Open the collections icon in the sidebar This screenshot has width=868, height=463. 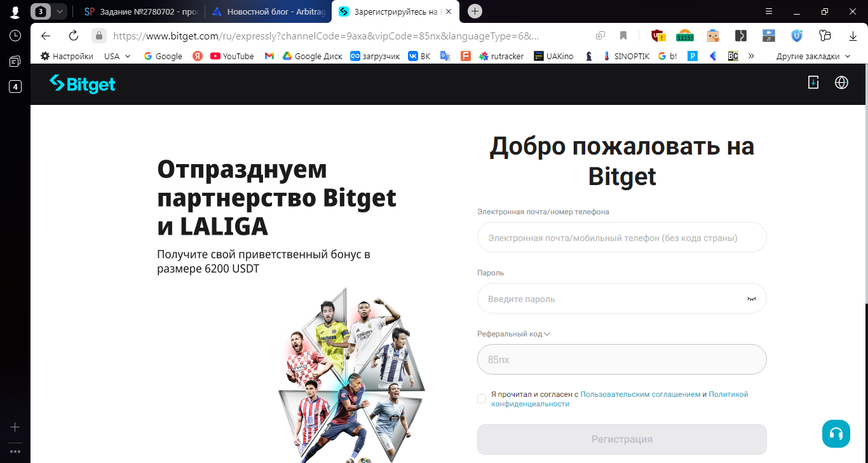[x=15, y=61]
